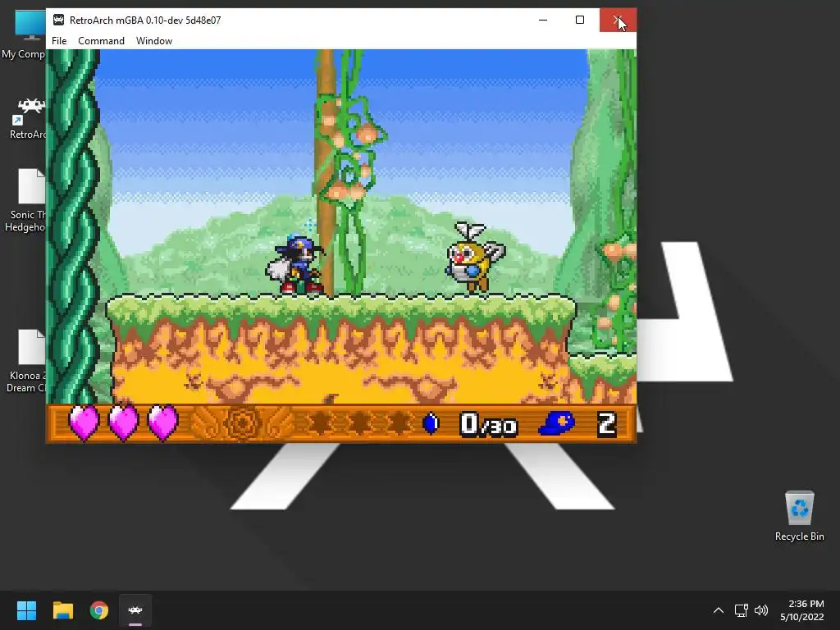Viewport: 840px width, 630px height.
Task: Select the RetroArch desktop shortcut
Action: point(28,118)
